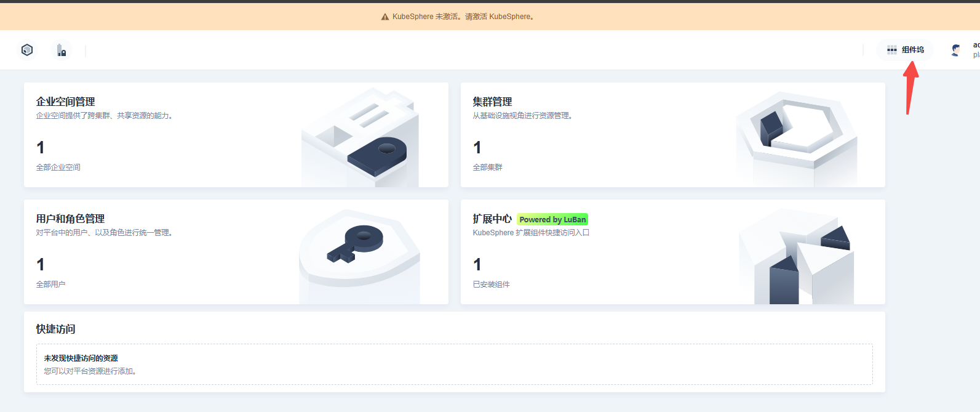980x412 pixels.
Task: Click the KubeSphere 未激活 banner message
Action: point(464,17)
